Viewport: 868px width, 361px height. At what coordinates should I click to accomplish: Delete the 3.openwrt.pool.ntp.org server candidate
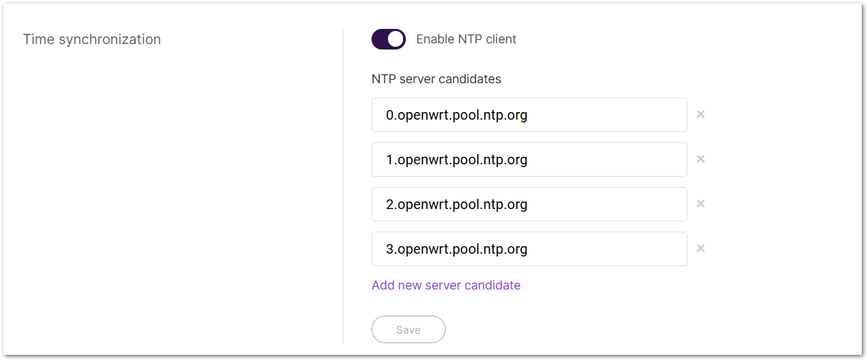[x=700, y=248]
